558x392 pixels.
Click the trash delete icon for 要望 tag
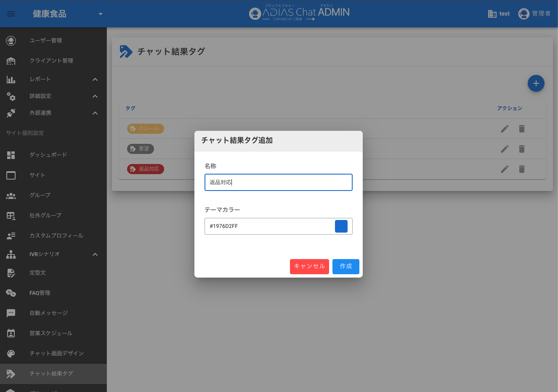[521, 149]
